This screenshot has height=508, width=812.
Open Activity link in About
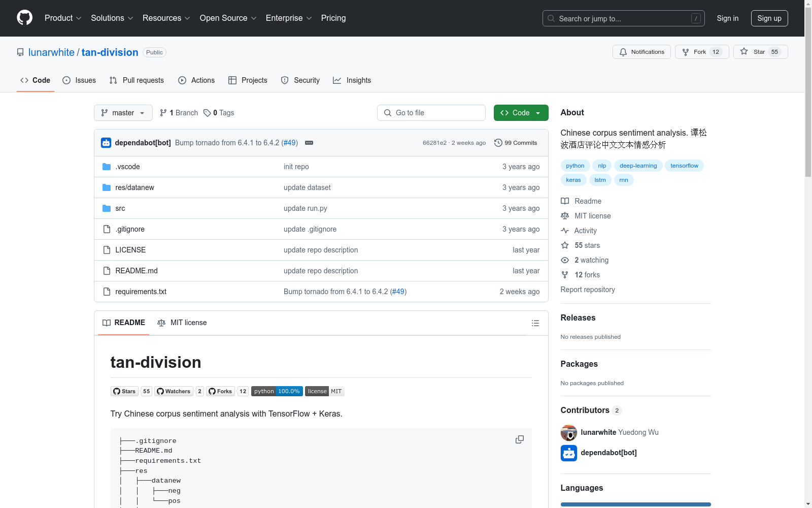click(x=579, y=231)
